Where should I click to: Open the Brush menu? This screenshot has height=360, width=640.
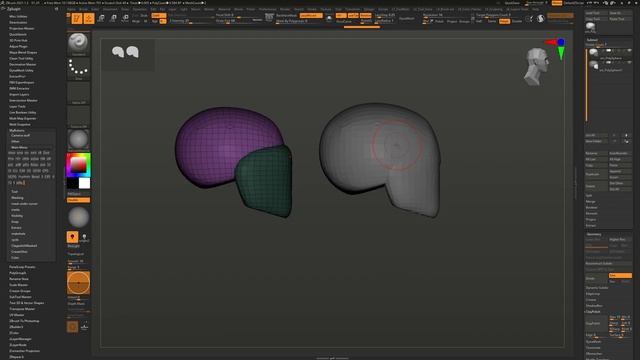coord(83,9)
